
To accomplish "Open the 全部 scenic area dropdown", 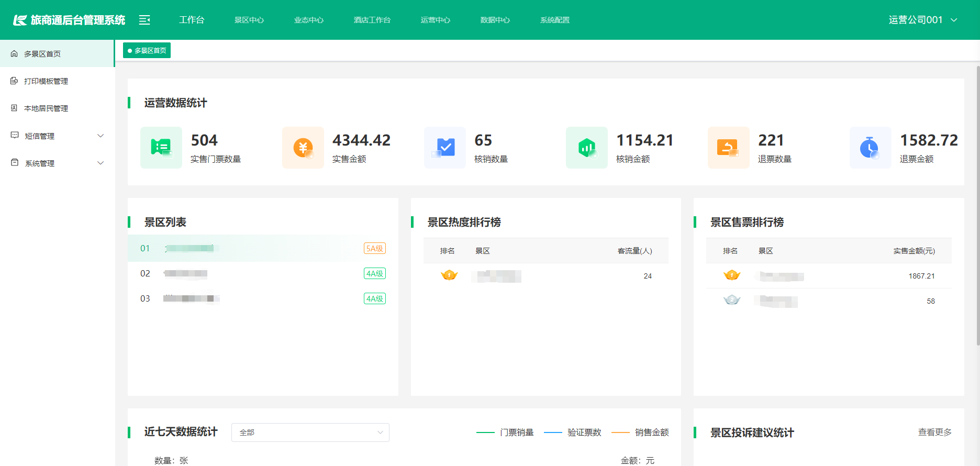I will coord(310,432).
